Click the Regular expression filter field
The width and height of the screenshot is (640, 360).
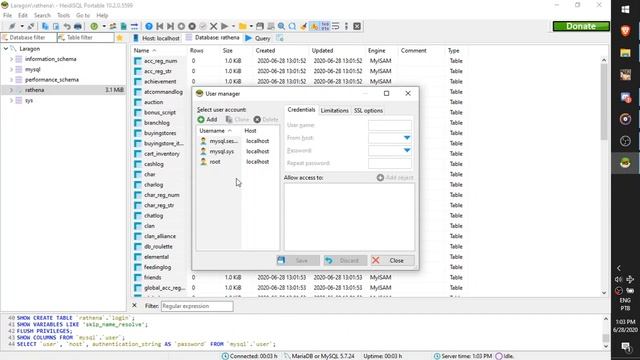click(197, 306)
